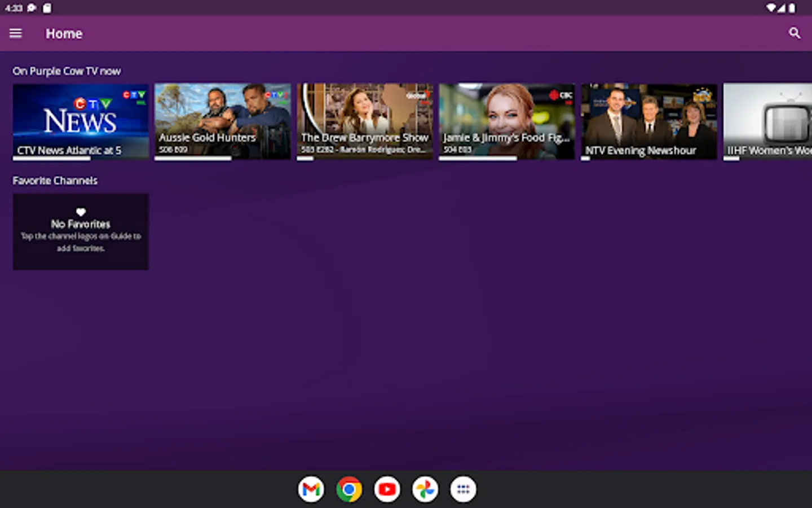
Task: Click the progress bar under CTV News Atlantic
Action: pos(81,159)
